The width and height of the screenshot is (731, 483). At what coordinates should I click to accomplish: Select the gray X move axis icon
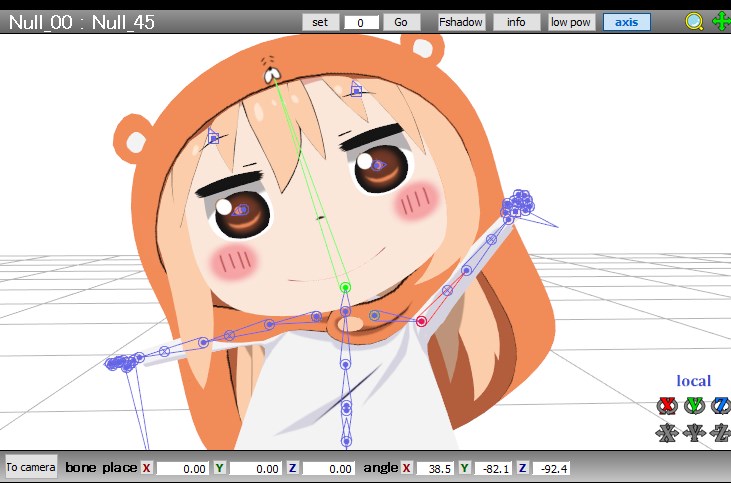[x=667, y=433]
